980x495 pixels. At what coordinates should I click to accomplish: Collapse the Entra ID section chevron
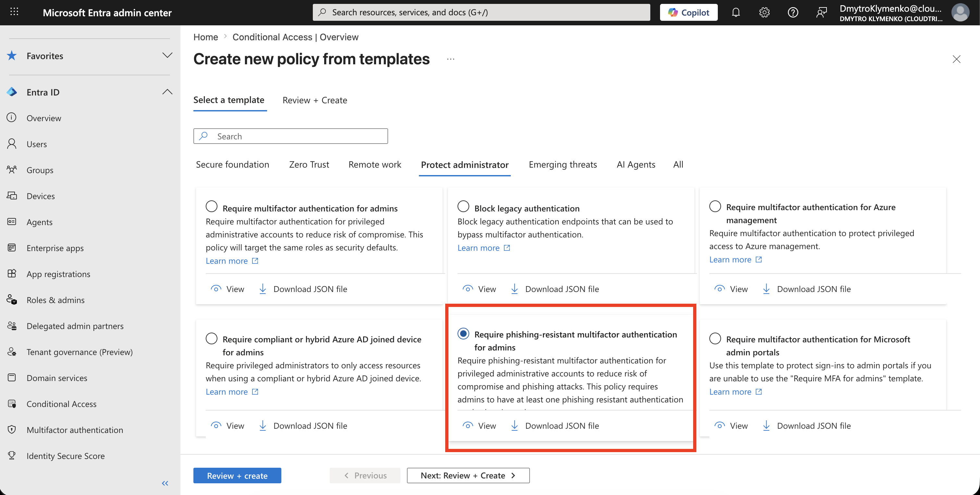coord(167,92)
